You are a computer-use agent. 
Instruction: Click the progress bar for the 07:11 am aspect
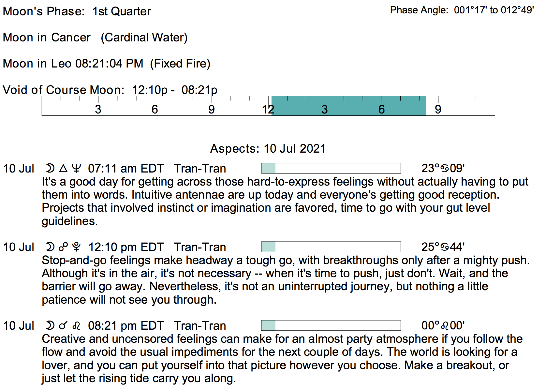331,168
